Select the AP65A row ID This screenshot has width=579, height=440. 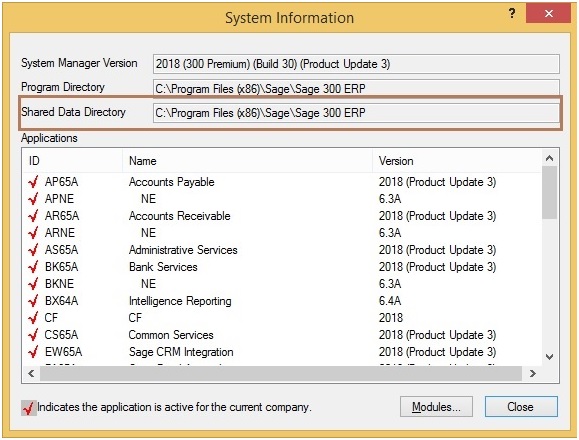(x=61, y=182)
